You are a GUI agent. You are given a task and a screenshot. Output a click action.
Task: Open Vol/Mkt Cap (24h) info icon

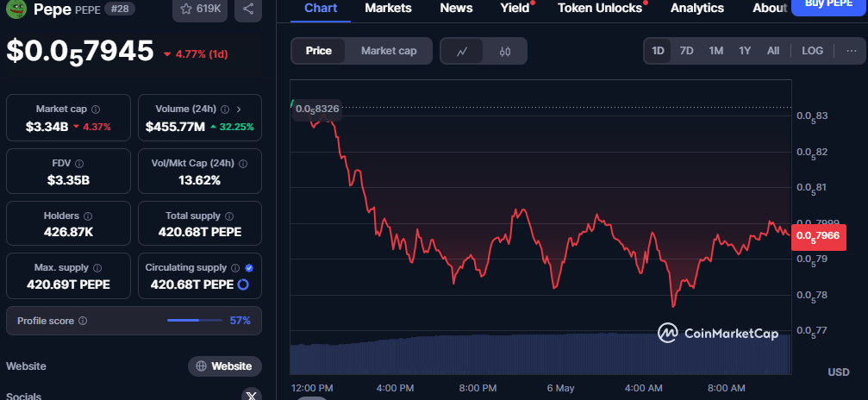[x=243, y=164]
